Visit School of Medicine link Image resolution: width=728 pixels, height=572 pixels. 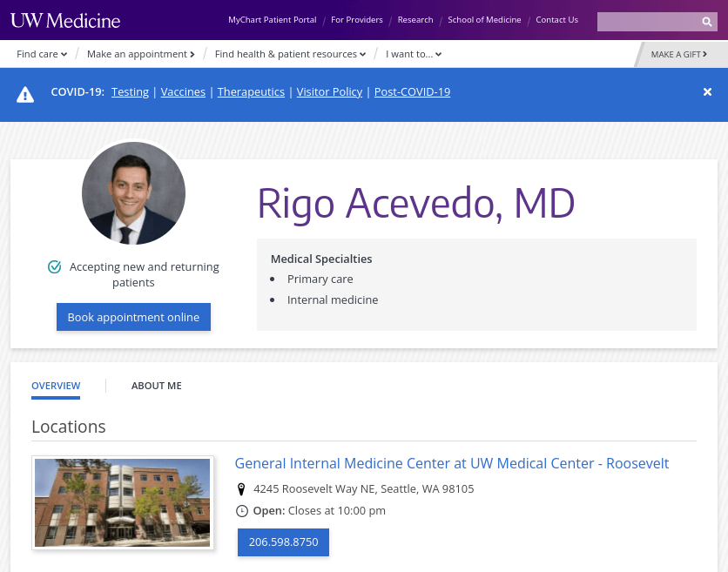pos(484,20)
